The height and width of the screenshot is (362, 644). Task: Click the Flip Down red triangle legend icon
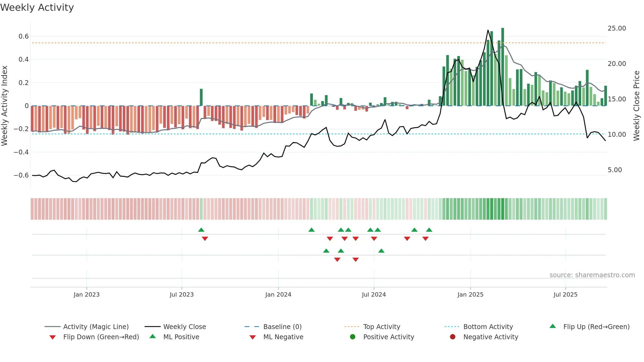pyautogui.click(x=53, y=337)
